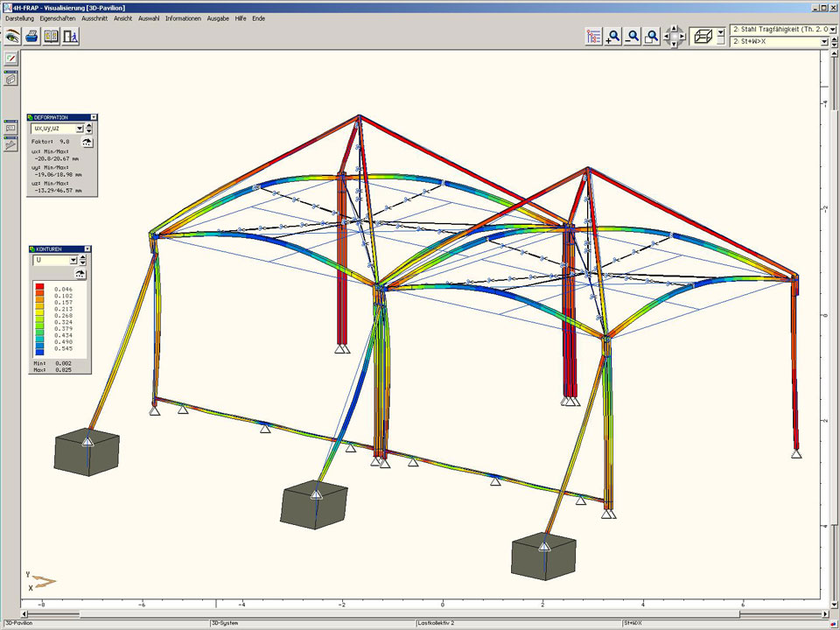
Task: Select the 3D wireframe box view button
Action: 702,36
